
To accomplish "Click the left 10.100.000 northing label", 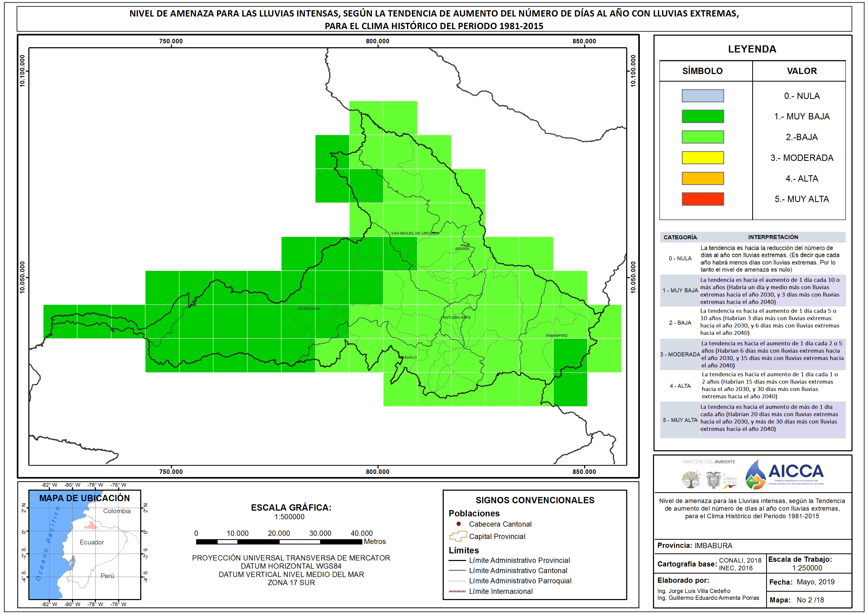I will pos(22,71).
